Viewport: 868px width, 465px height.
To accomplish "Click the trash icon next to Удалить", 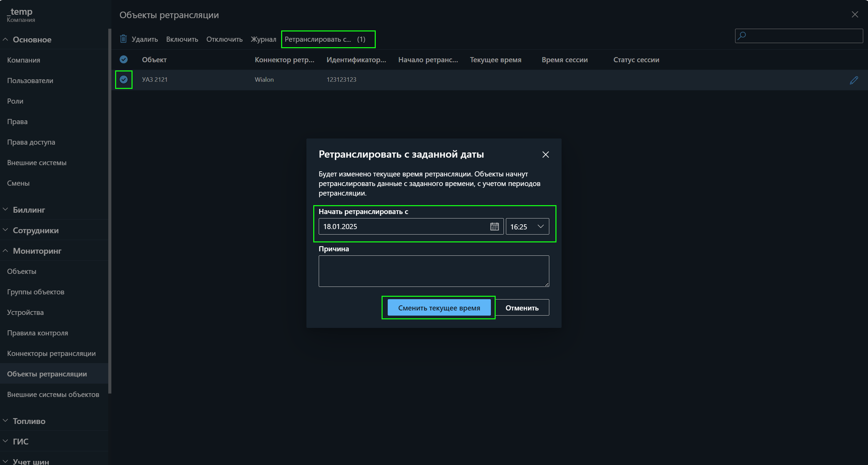I will click(x=123, y=39).
